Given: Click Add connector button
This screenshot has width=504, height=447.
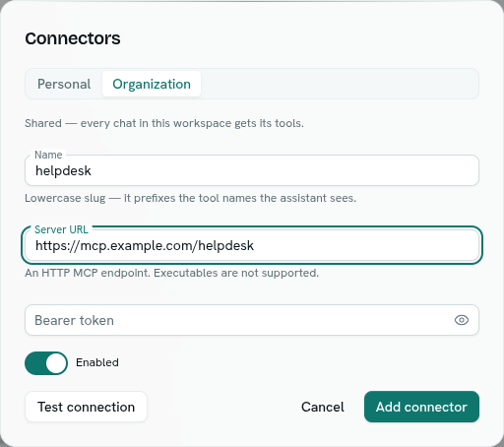Looking at the screenshot, I should [421, 407].
